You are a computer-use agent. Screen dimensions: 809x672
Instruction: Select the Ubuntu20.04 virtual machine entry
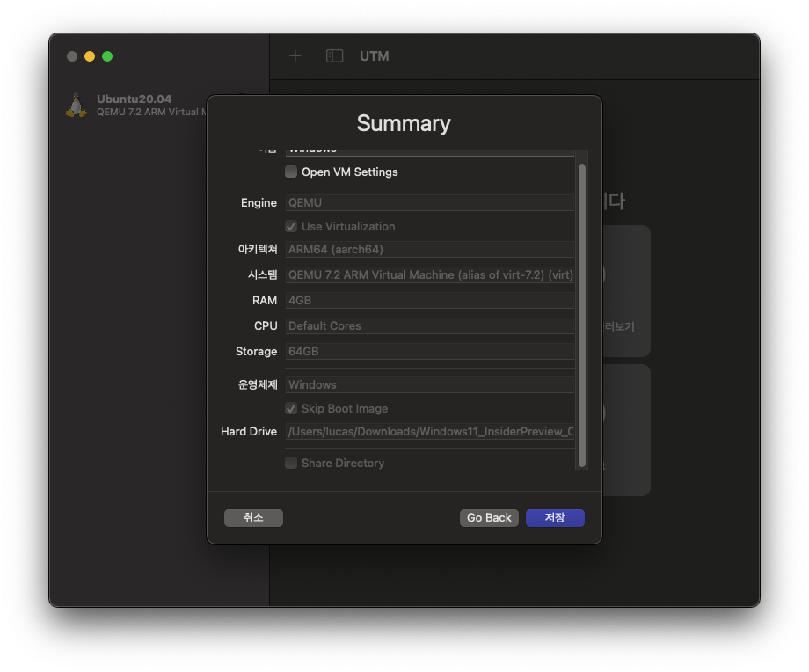point(136,105)
